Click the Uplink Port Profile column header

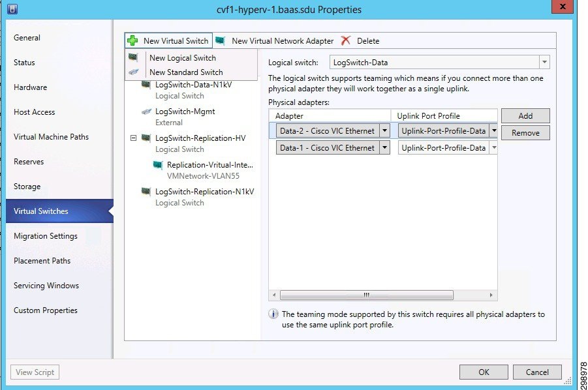pyautogui.click(x=444, y=116)
